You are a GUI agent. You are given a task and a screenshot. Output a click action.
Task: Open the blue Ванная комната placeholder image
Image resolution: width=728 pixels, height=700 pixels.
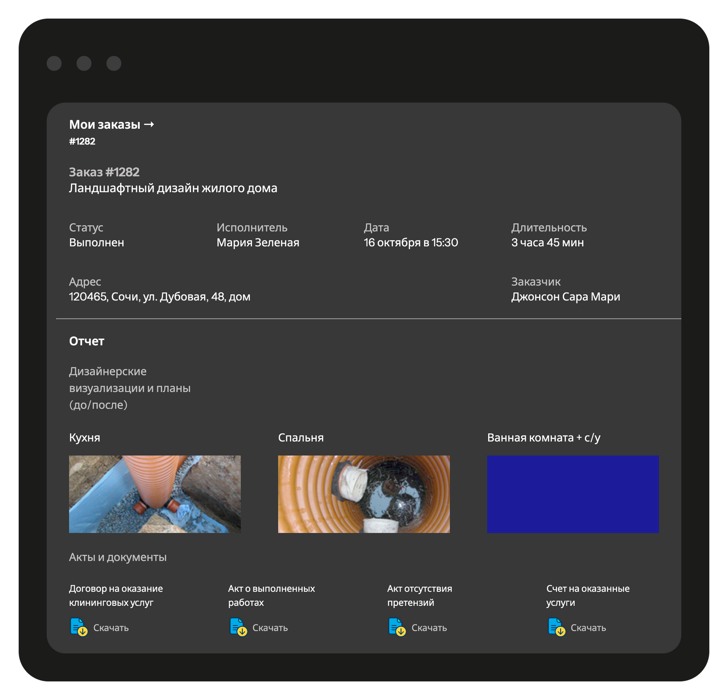click(x=573, y=494)
